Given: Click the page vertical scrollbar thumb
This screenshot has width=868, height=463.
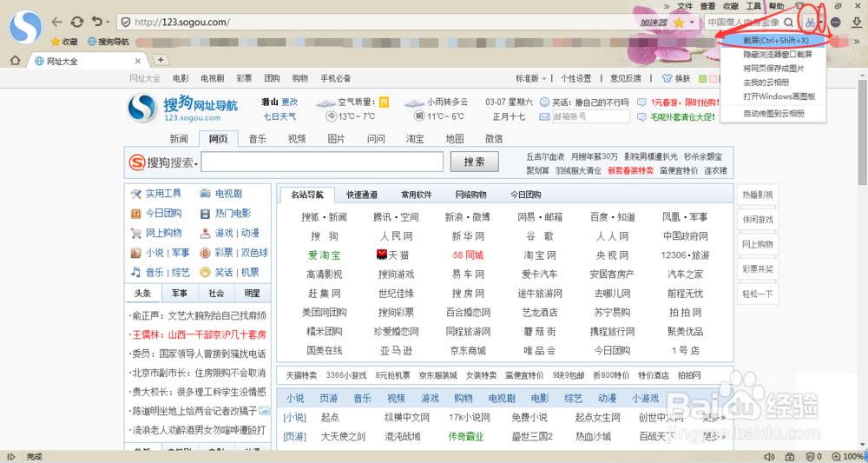Looking at the screenshot, I should [x=863, y=133].
